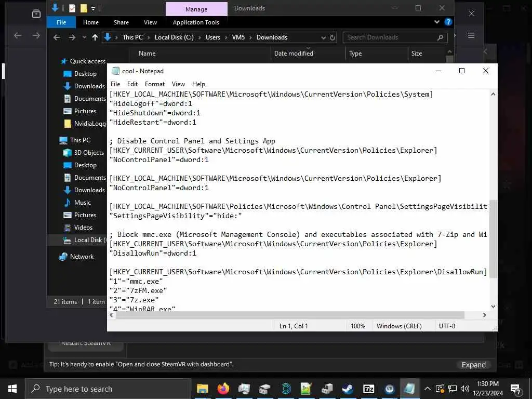The image size is (532, 399).
Task: Click the File tab in File Explorer ribbon
Action: coord(61,22)
